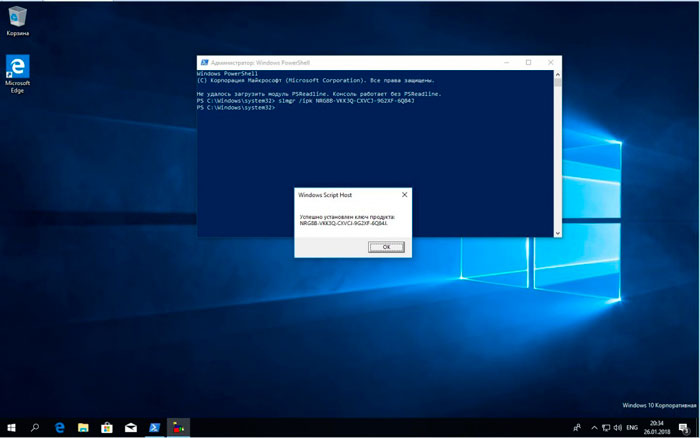Screen dimensions: 700x438
Task: Maximize the PowerShell window
Action: coord(528,63)
